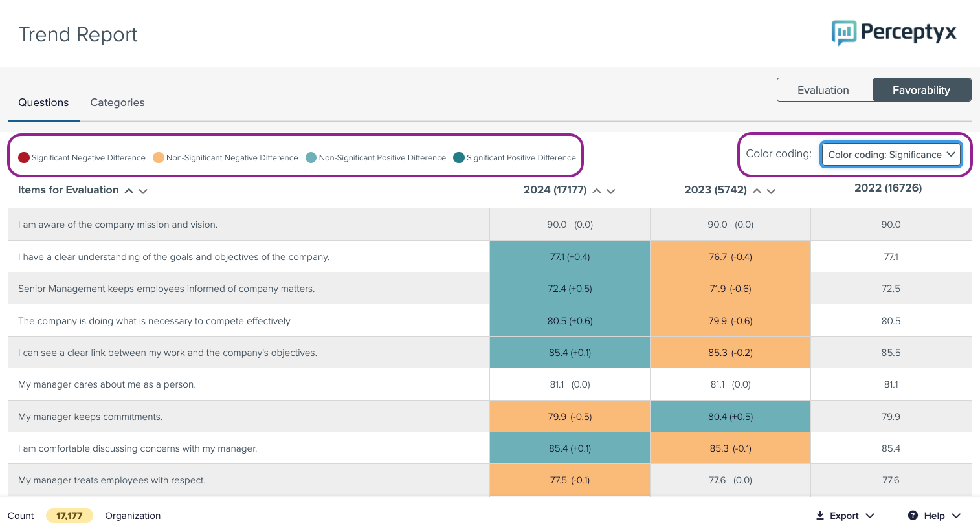Click the 77.5 (-0.1) cell

(570, 480)
